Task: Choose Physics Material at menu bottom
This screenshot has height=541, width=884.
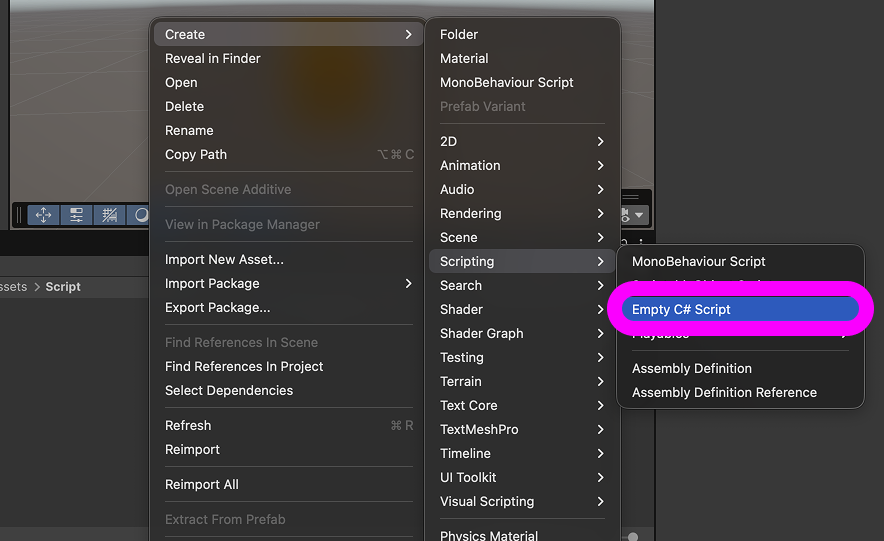Action: pos(522,534)
